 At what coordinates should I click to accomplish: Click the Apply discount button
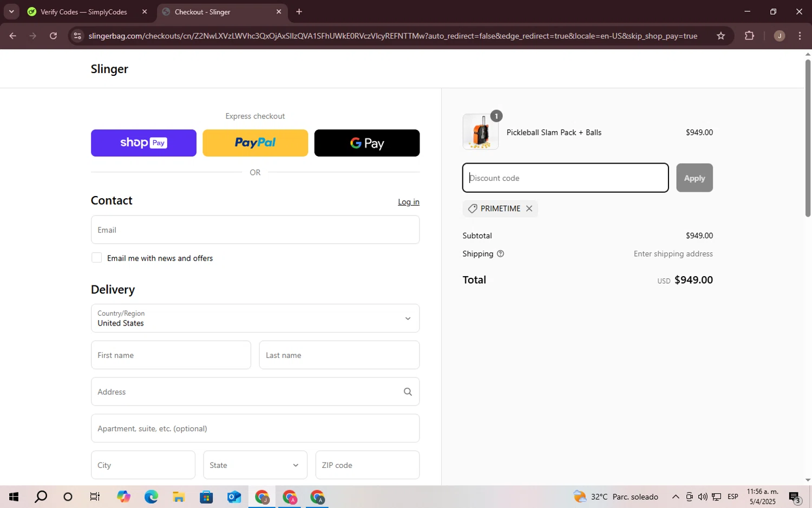[695, 178]
